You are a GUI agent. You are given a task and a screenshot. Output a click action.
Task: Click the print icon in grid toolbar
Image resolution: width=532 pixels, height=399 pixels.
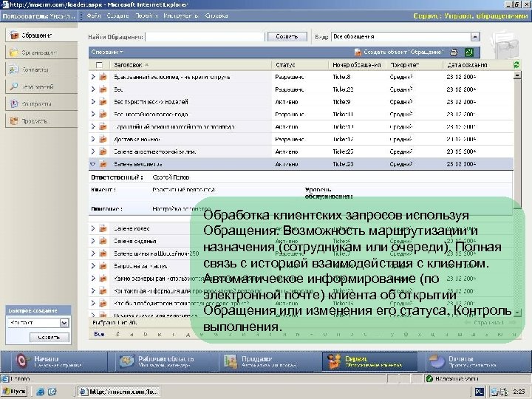(454, 52)
